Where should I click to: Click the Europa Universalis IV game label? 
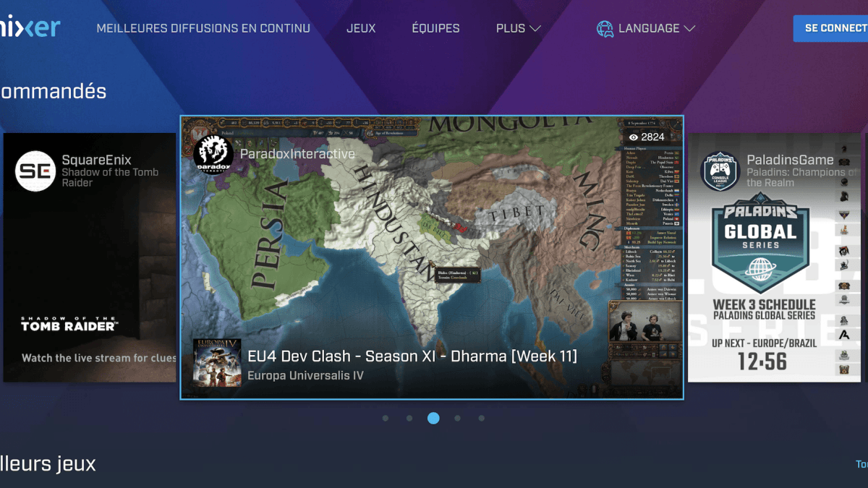305,376
